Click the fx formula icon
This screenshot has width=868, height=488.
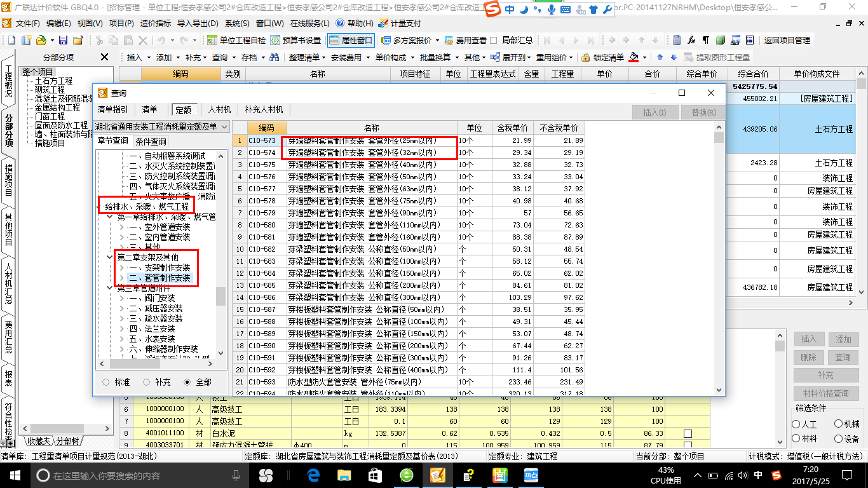coord(691,40)
